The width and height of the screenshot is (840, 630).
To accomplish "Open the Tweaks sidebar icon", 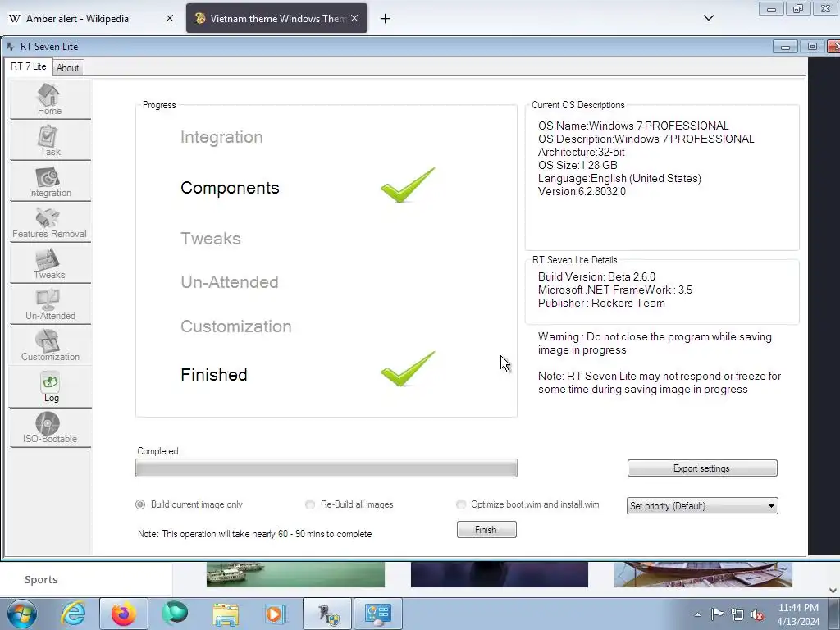I will point(50,264).
